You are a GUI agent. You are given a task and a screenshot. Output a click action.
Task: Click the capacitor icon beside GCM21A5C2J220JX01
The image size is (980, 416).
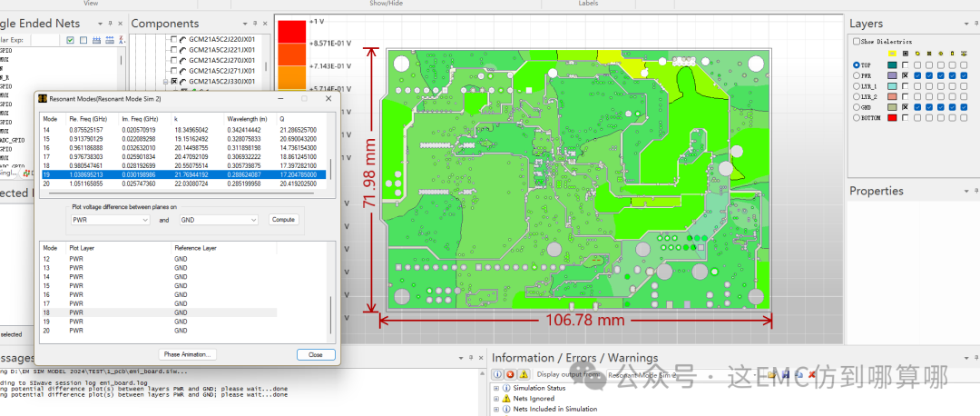pyautogui.click(x=182, y=39)
